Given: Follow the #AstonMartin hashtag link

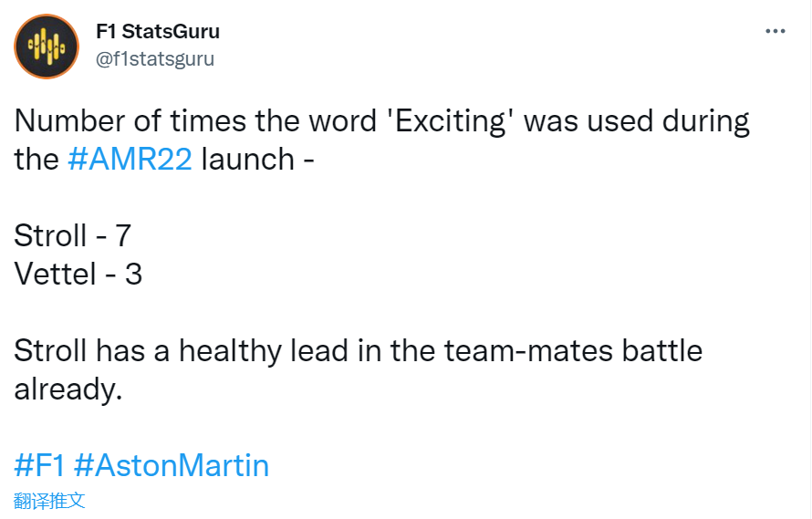Looking at the screenshot, I should [172, 465].
